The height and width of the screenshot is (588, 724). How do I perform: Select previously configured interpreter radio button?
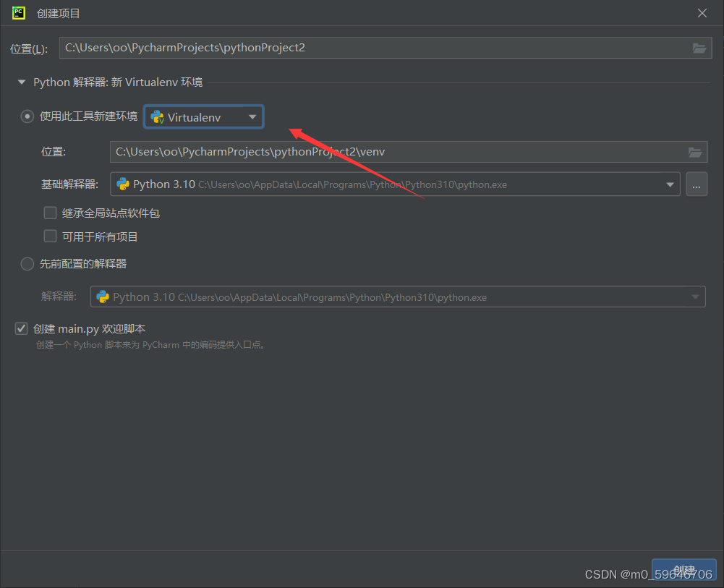coord(27,263)
